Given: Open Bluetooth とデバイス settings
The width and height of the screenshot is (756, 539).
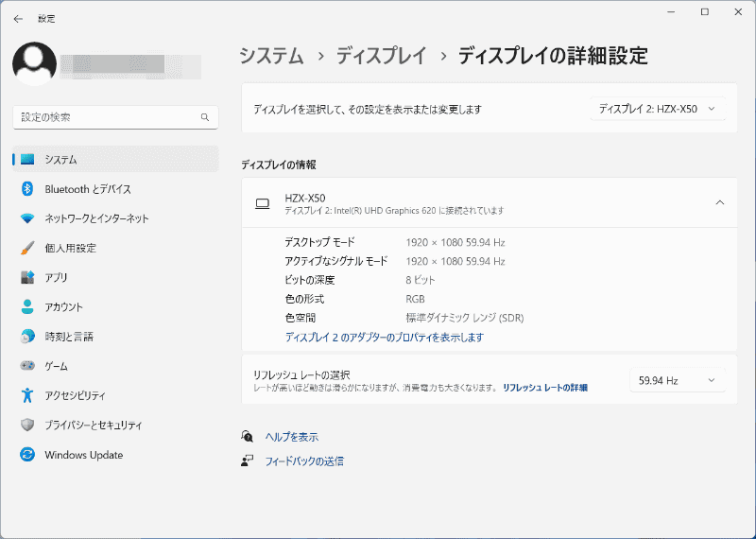Looking at the screenshot, I should coord(115,189).
